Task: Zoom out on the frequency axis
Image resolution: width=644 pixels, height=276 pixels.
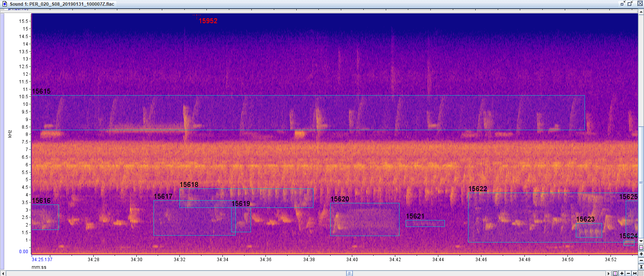Action: (x=641, y=260)
